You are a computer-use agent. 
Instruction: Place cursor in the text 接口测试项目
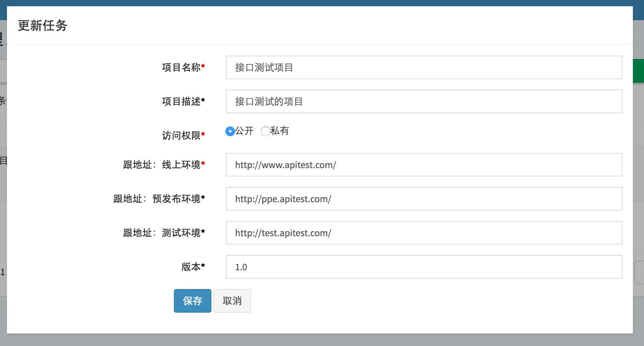coord(264,67)
